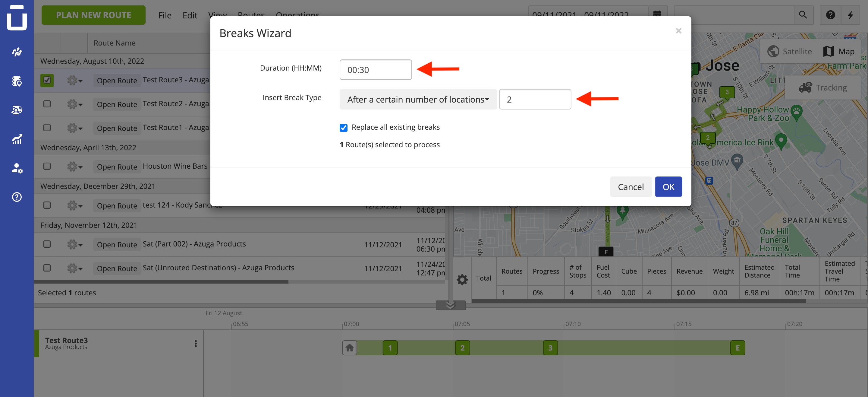Screen dimensions: 868x397
Task: Uncheck the Test Route3 row checkbox
Action: click(x=47, y=80)
